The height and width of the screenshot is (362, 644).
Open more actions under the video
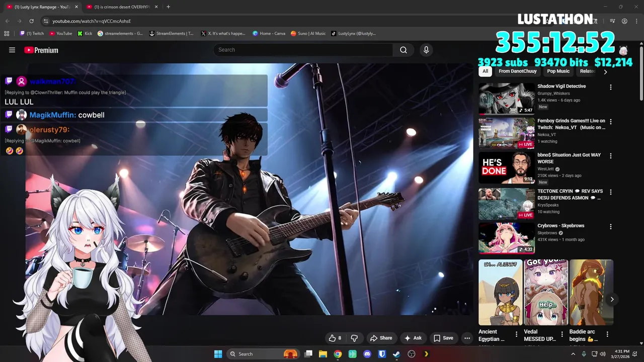467,338
